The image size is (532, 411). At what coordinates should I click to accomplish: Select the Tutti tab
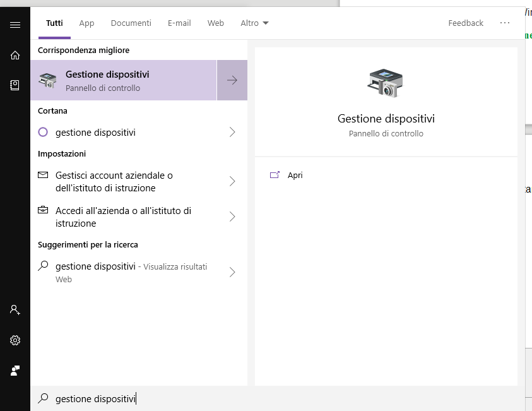point(54,23)
